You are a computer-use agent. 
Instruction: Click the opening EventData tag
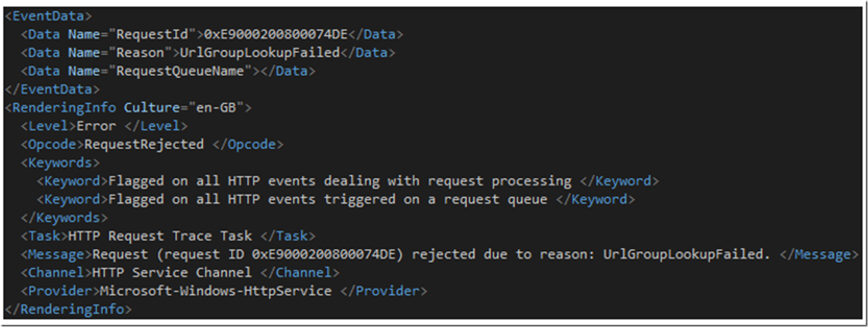coord(48,16)
